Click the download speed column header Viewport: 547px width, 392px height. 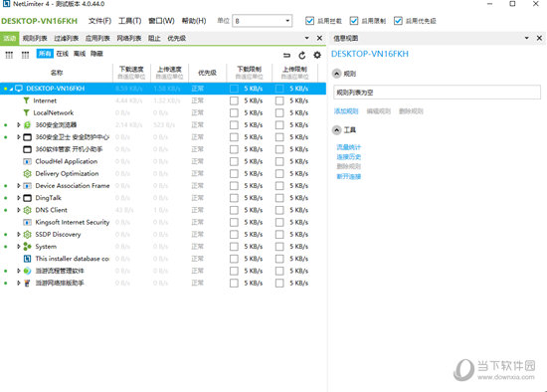point(131,73)
